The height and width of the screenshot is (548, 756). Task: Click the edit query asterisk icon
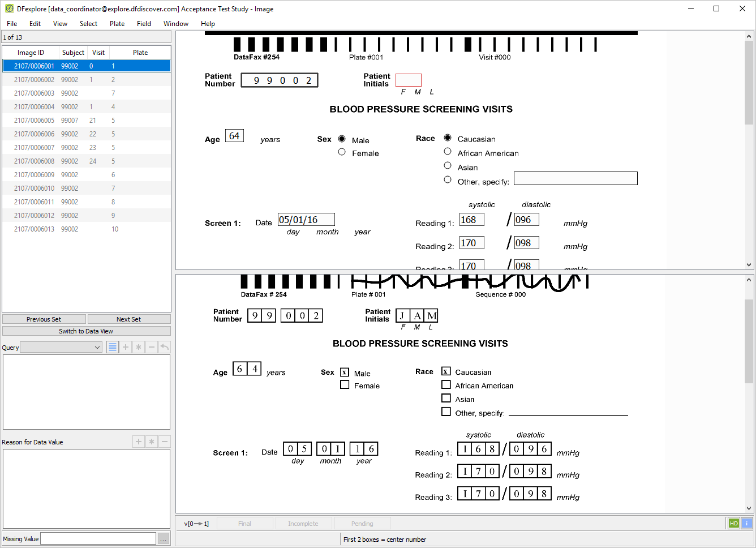139,347
